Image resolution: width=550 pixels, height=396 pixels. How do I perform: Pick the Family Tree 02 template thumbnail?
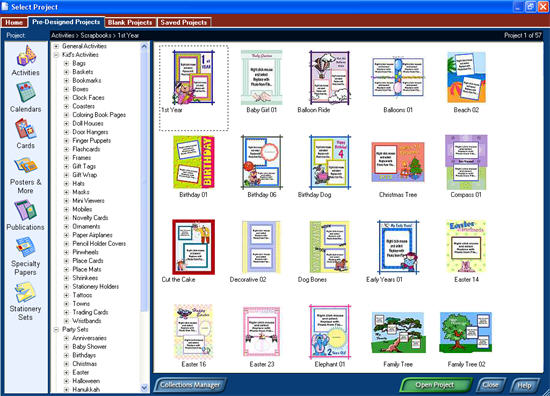coord(466,333)
